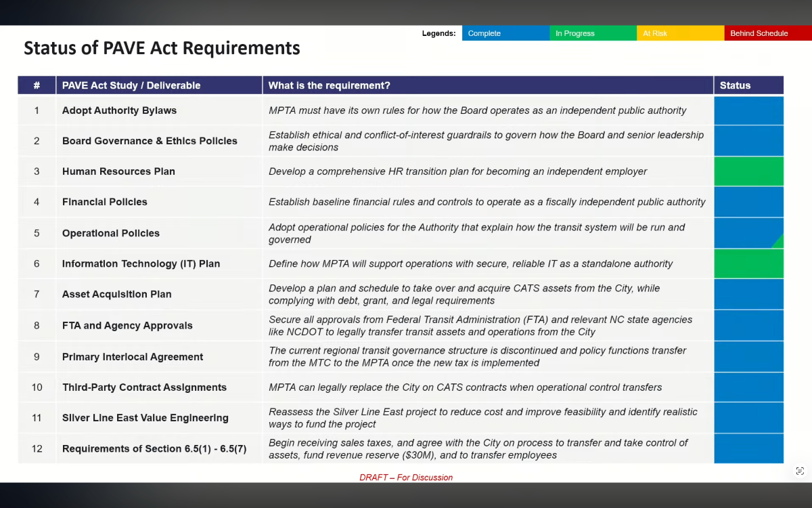Click row number 6 in the # column
Image resolution: width=812 pixels, height=508 pixels.
pyautogui.click(x=37, y=263)
